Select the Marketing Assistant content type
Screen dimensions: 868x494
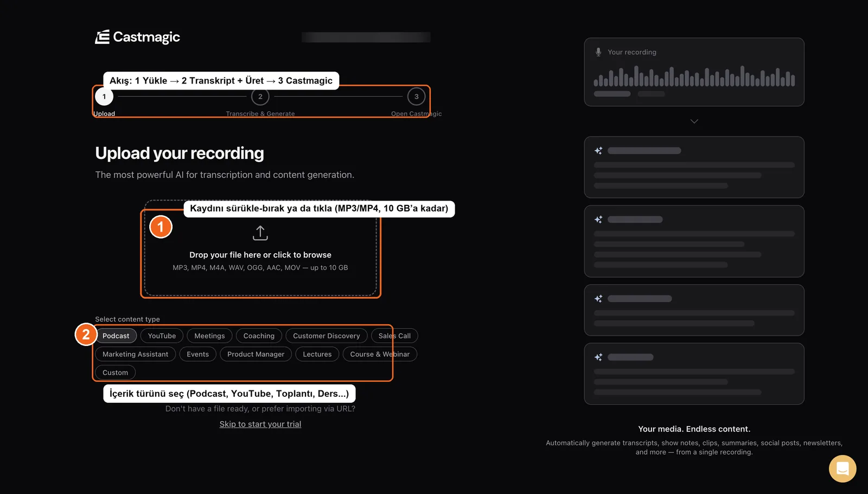point(136,354)
